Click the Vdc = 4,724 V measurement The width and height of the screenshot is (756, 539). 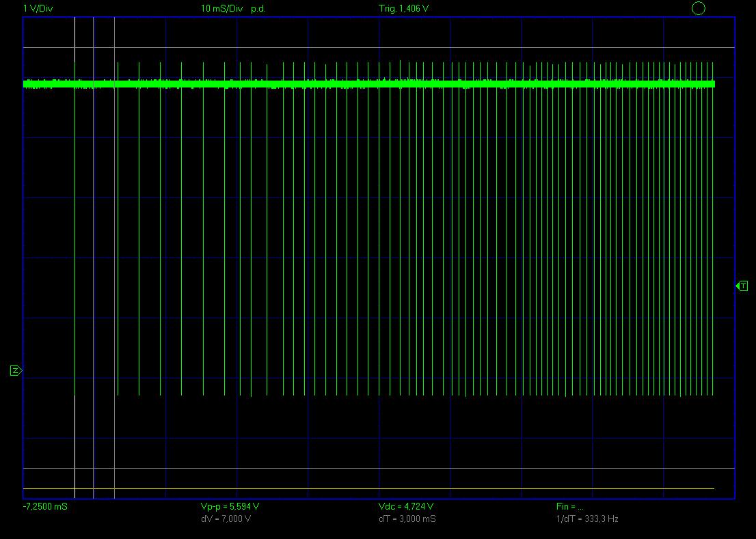coord(406,507)
